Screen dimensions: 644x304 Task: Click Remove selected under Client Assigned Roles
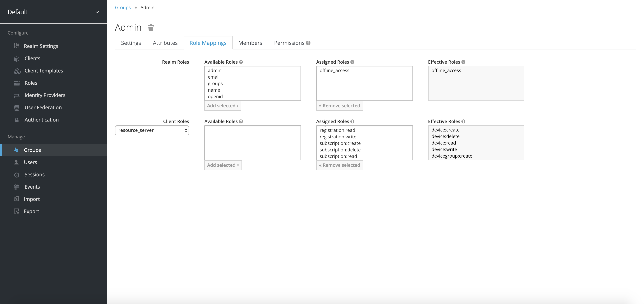(339, 165)
